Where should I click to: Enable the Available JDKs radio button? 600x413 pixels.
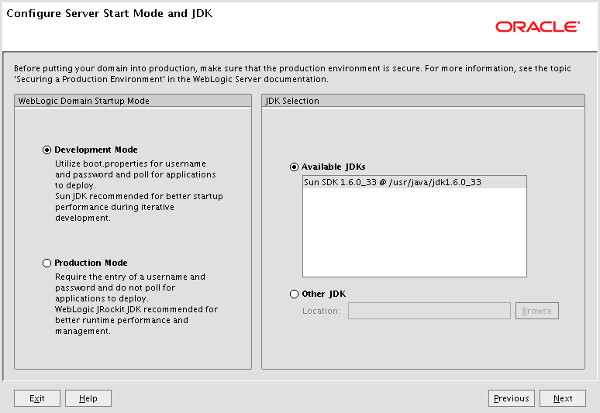point(294,167)
